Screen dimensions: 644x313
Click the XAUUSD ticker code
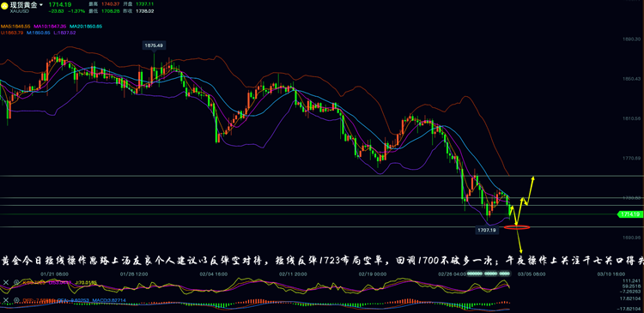tap(19, 11)
